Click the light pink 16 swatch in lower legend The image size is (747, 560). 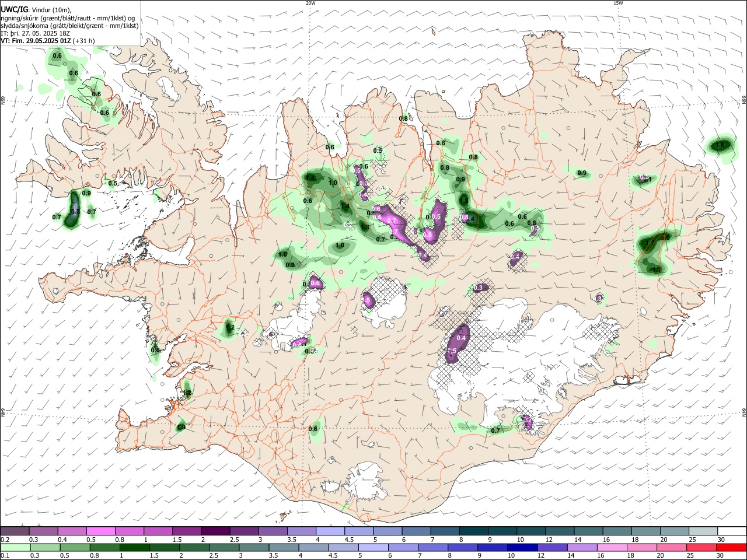[612, 547]
